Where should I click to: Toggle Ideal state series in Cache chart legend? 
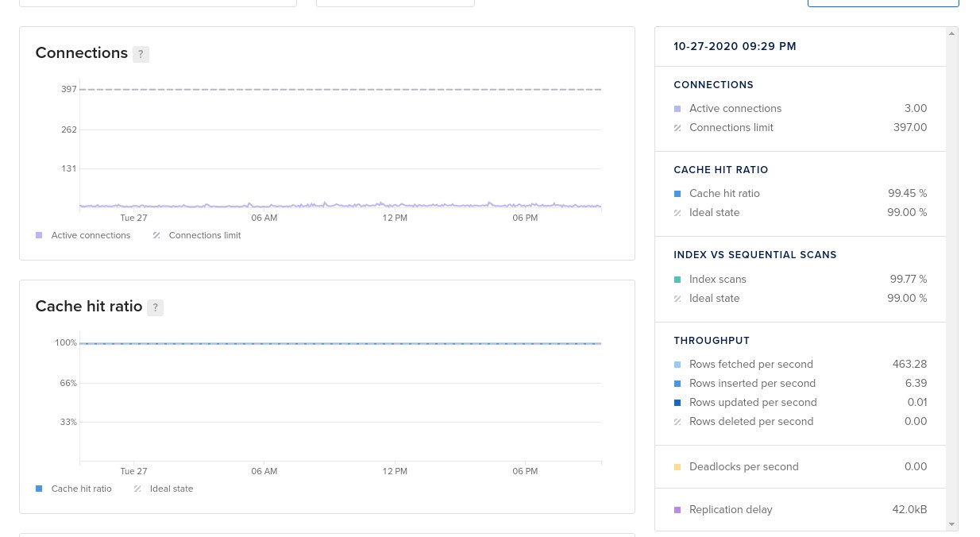[x=164, y=489]
